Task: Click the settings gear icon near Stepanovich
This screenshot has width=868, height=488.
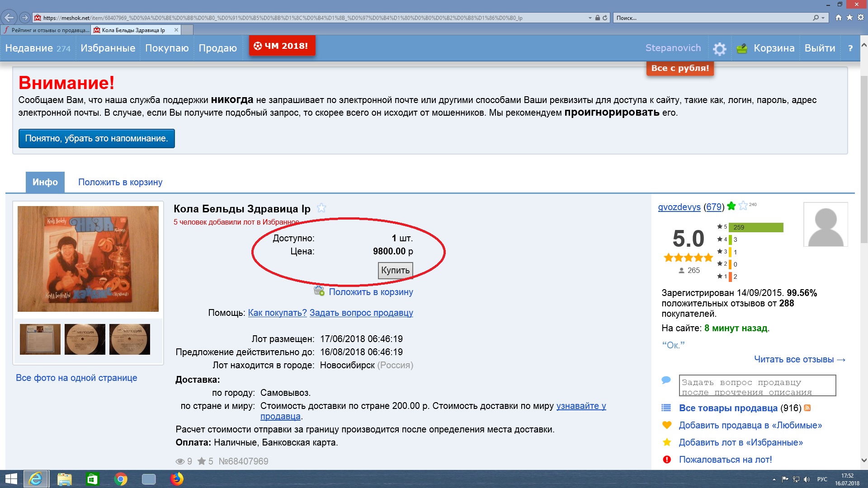Action: (719, 48)
